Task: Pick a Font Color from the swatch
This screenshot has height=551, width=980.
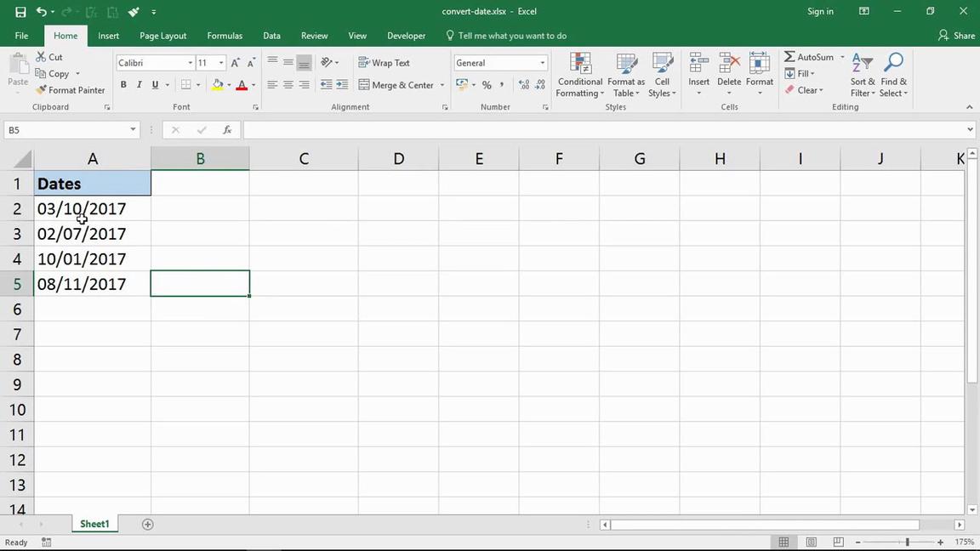Action: point(242,85)
